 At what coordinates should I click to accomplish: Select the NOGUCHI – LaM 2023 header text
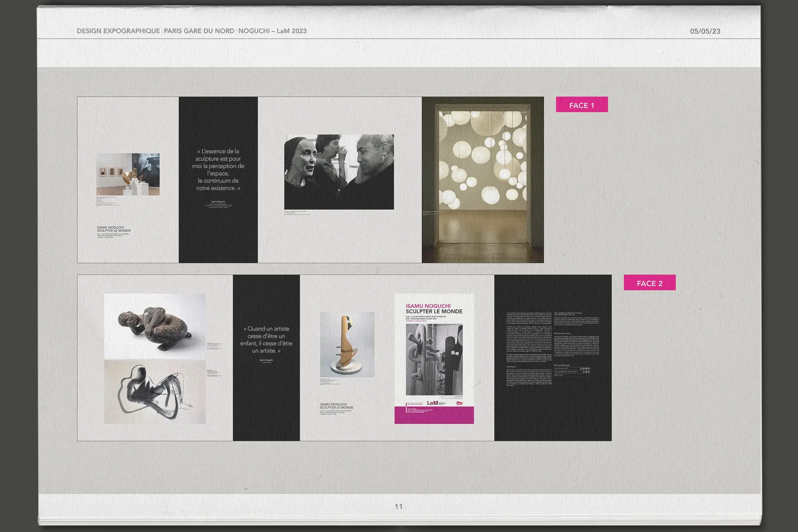tap(272, 31)
